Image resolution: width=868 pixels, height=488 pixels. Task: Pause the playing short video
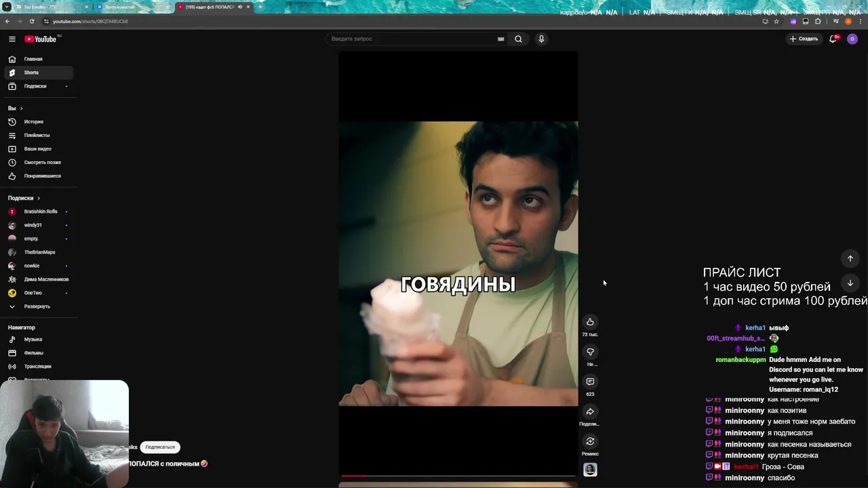click(458, 264)
